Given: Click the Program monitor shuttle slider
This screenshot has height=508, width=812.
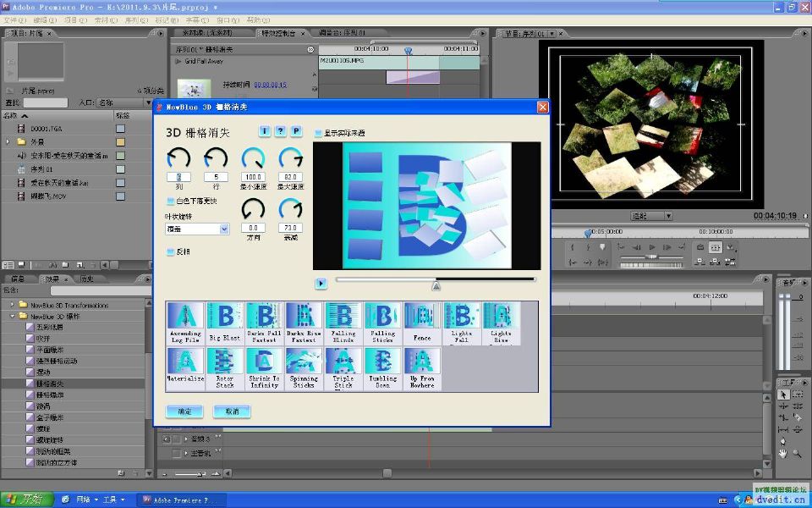Looking at the screenshot, I should coord(651,257).
